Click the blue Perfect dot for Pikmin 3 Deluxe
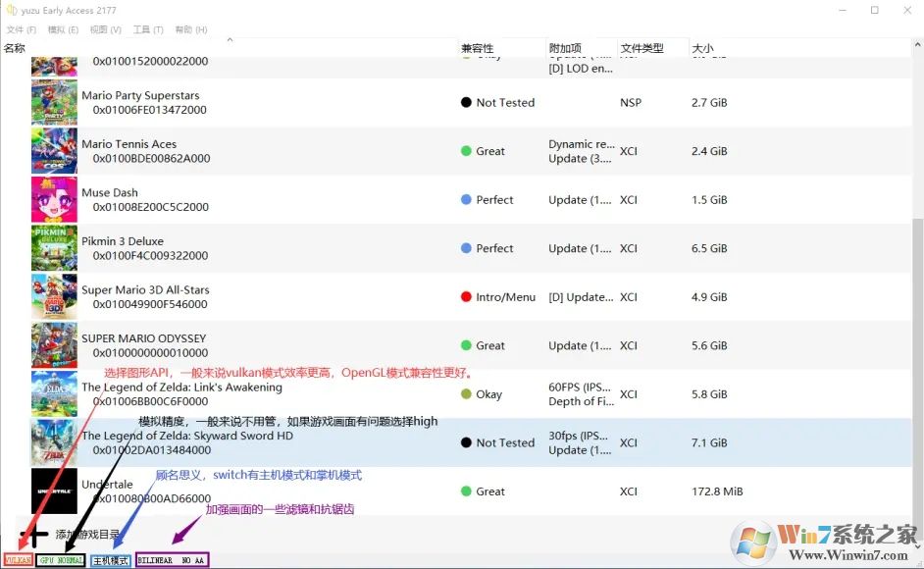The height and width of the screenshot is (569, 924). [466, 248]
